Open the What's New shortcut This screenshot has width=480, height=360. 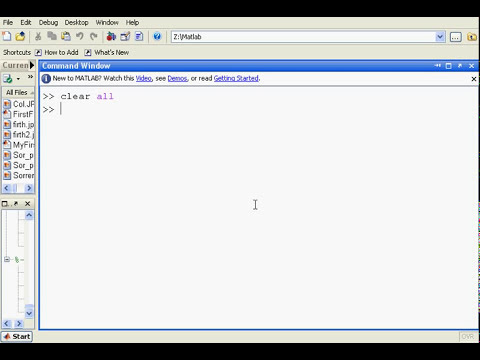click(x=107, y=52)
